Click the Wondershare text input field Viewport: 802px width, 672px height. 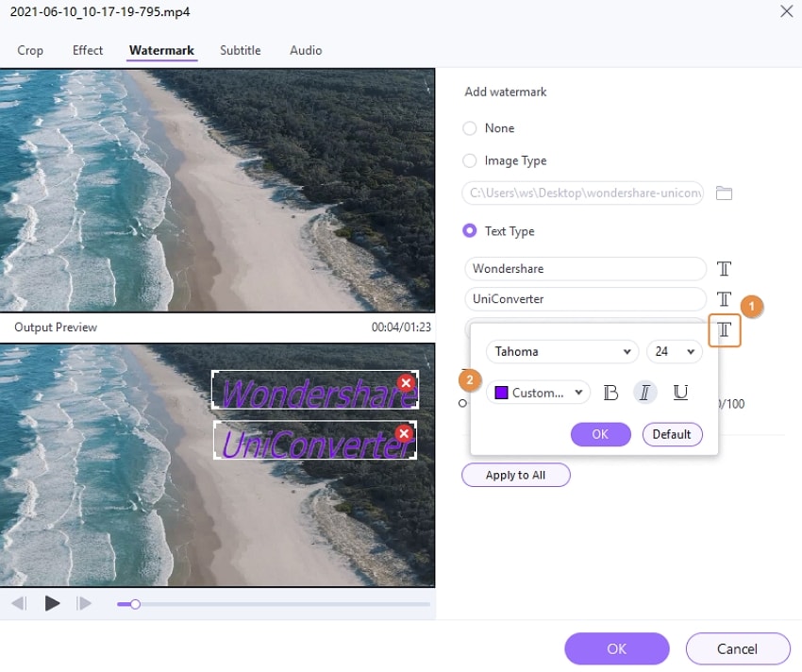585,269
